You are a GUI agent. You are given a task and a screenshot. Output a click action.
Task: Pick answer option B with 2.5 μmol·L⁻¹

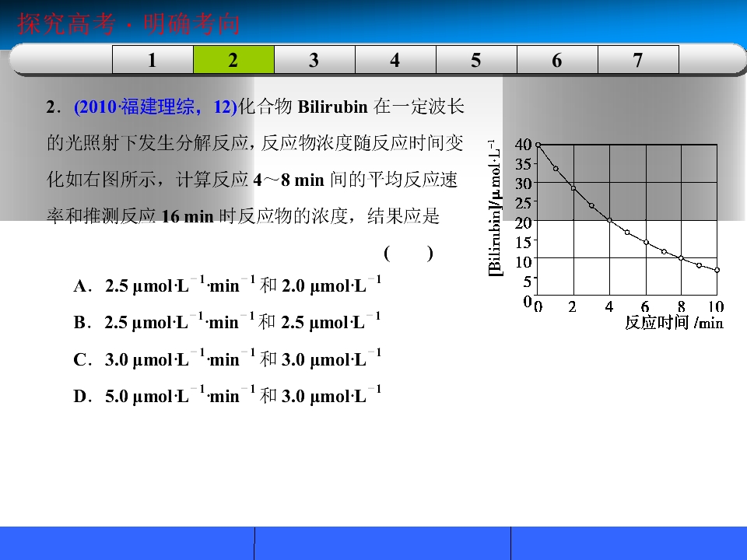click(x=226, y=322)
